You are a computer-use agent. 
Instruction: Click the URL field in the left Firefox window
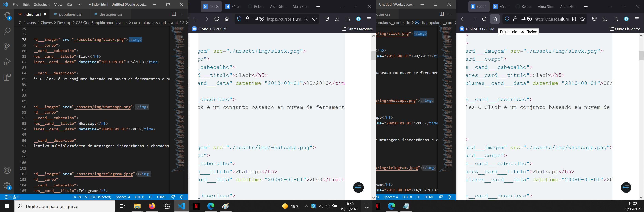(284, 19)
